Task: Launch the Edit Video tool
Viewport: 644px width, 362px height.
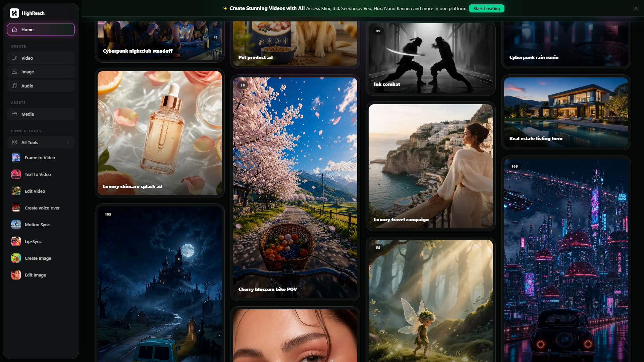Action: pos(41,191)
